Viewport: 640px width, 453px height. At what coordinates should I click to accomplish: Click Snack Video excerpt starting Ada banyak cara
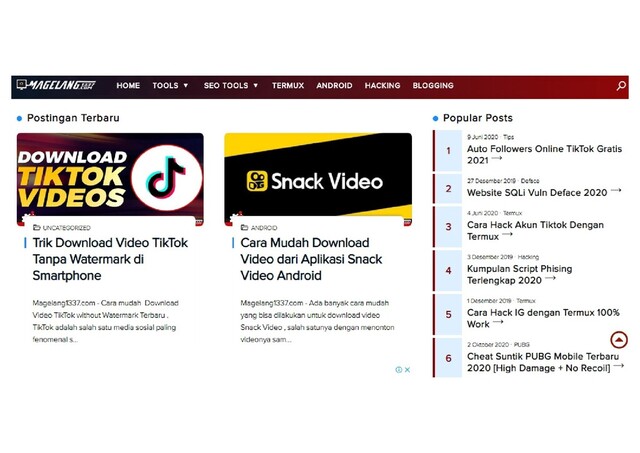coord(317,321)
